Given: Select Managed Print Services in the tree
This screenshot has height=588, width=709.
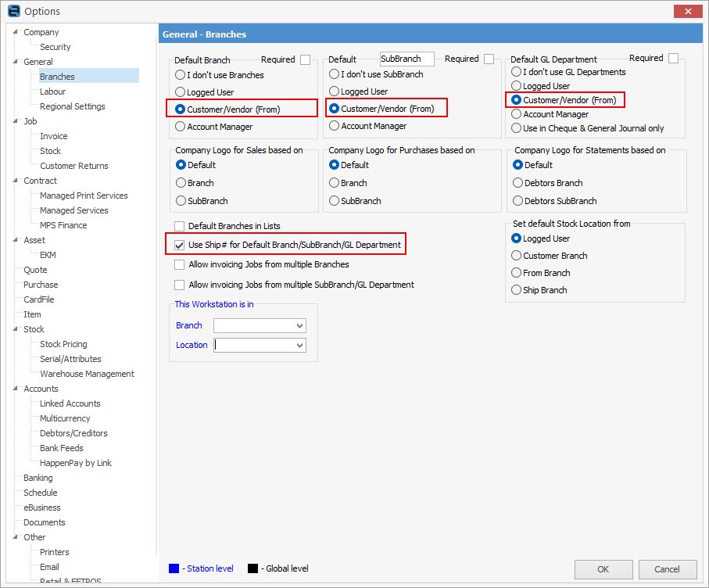Looking at the screenshot, I should point(84,195).
